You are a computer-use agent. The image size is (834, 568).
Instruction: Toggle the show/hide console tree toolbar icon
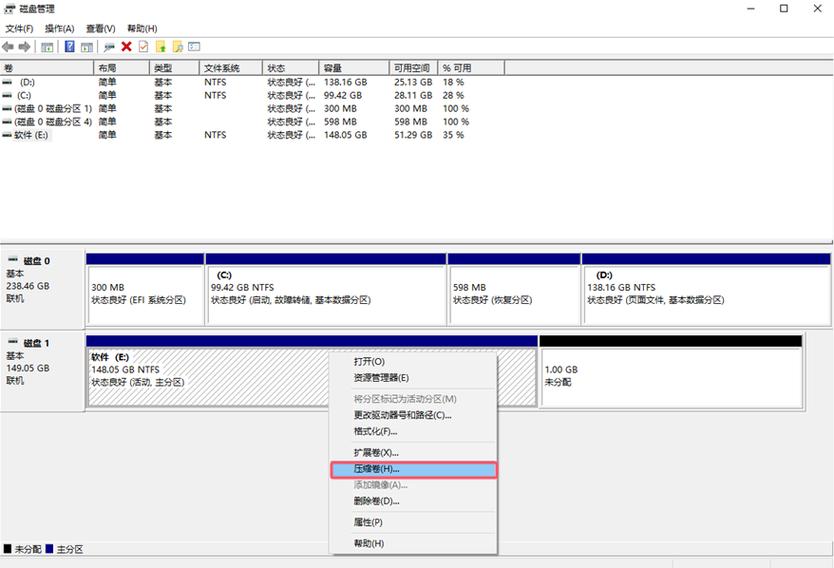point(47,47)
